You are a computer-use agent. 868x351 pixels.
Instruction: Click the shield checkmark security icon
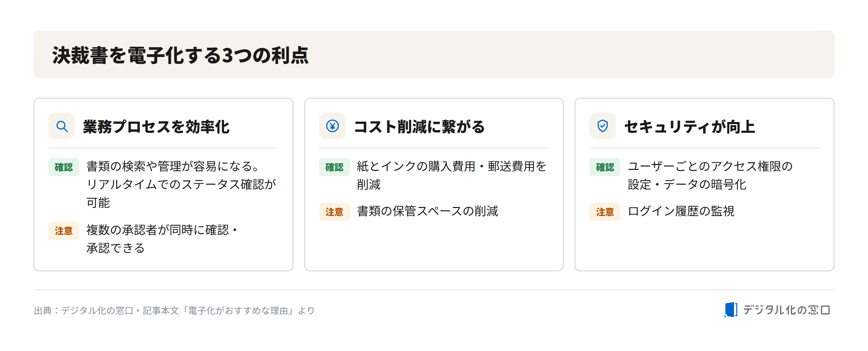pyautogui.click(x=603, y=126)
